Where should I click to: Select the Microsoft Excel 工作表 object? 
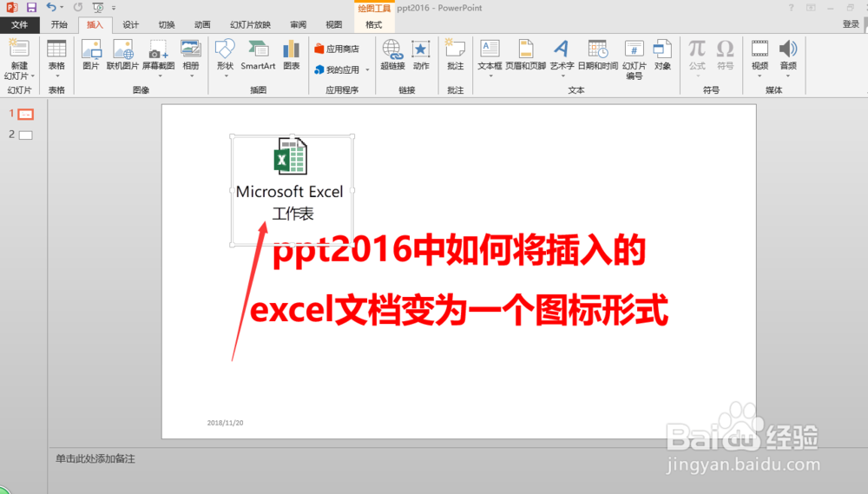[x=292, y=190]
